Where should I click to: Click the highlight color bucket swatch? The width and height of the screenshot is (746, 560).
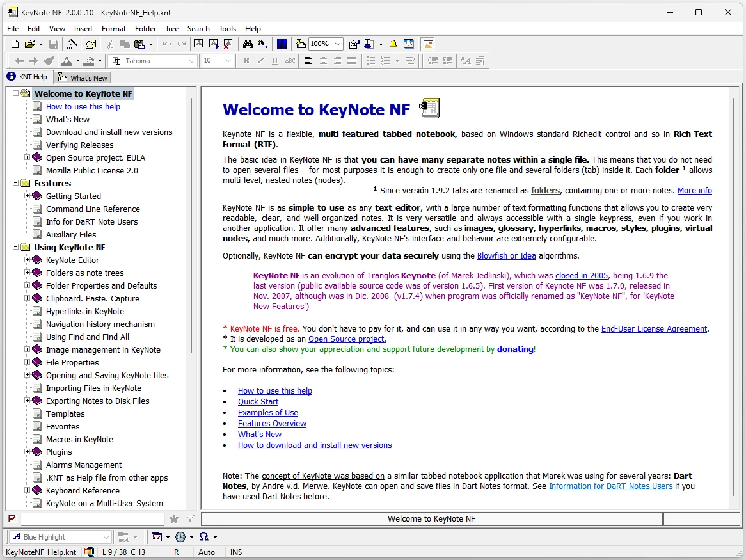click(x=89, y=61)
